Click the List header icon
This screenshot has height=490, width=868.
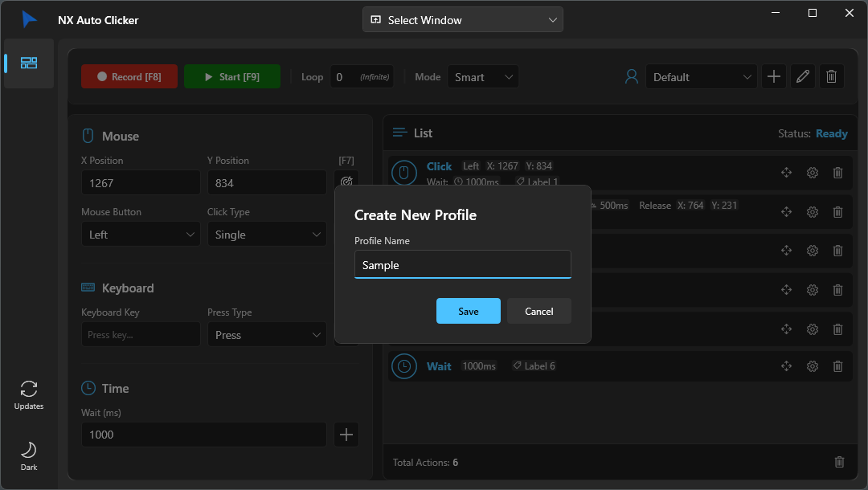[x=399, y=133]
